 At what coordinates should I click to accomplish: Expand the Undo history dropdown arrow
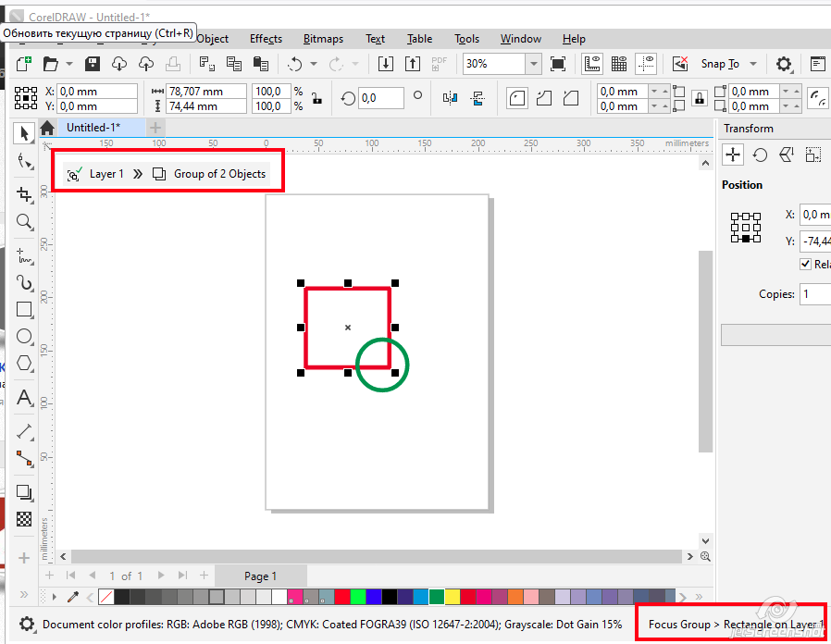coord(314,64)
